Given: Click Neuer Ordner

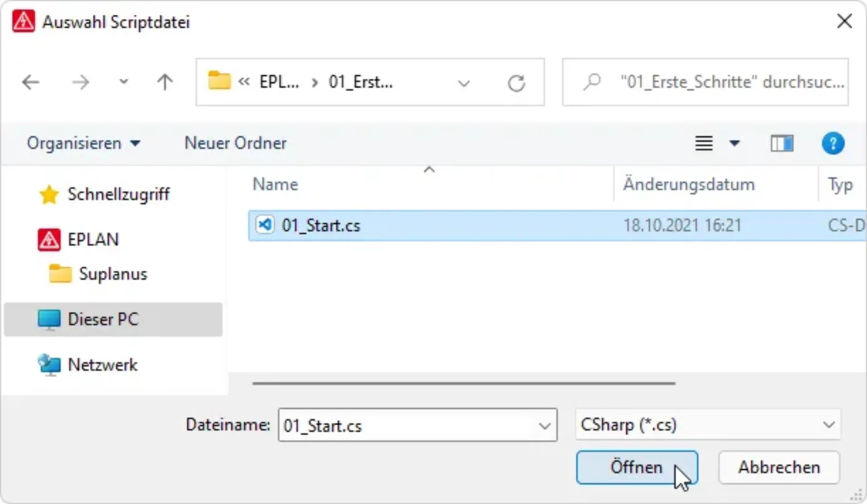Looking at the screenshot, I should click(236, 143).
